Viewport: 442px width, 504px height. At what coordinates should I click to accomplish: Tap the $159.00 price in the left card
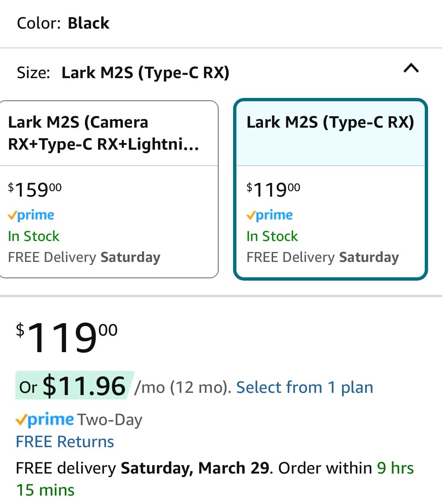tap(35, 190)
